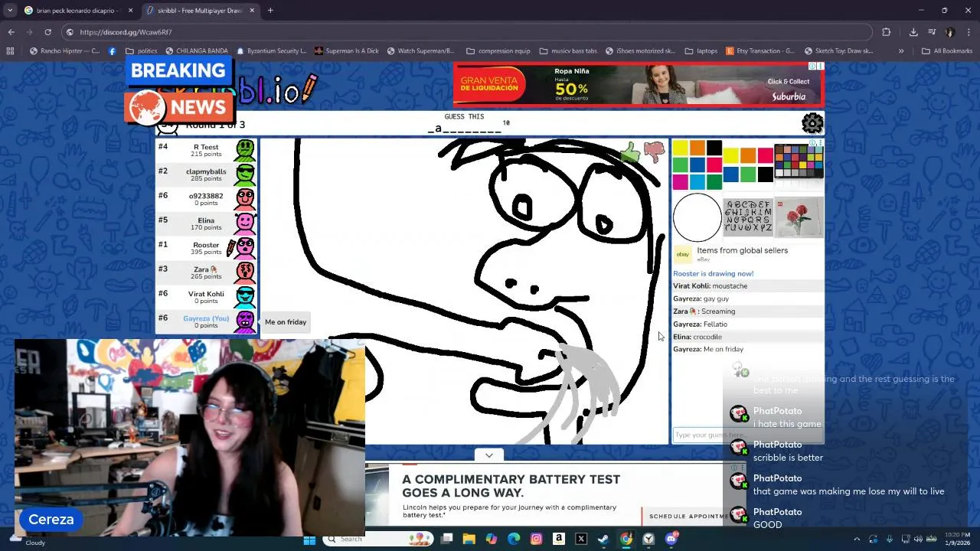This screenshot has width=980, height=551.
Task: Open Chrome three-dot menu
Action: pyautogui.click(x=969, y=32)
